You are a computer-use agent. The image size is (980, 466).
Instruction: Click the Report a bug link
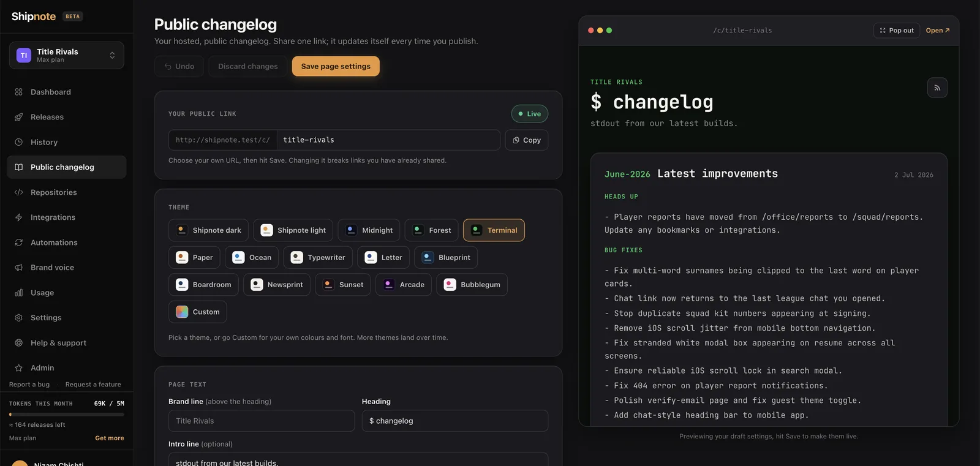point(29,385)
